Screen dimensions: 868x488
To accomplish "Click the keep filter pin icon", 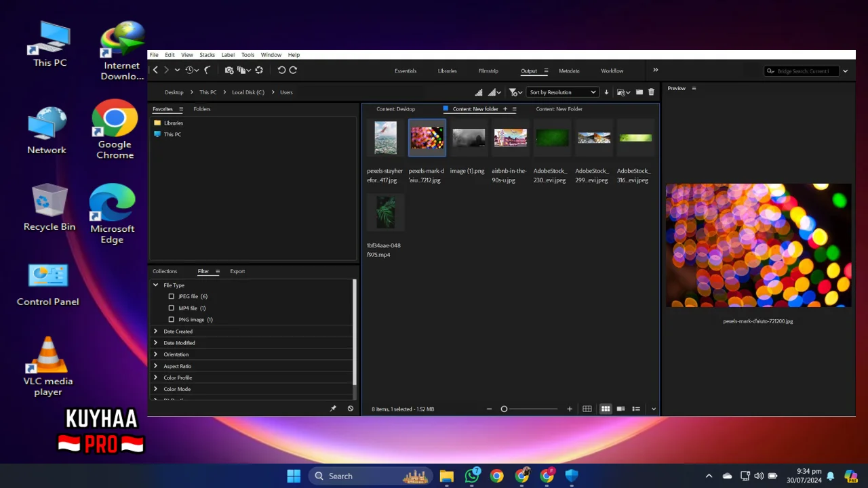I will 333,409.
